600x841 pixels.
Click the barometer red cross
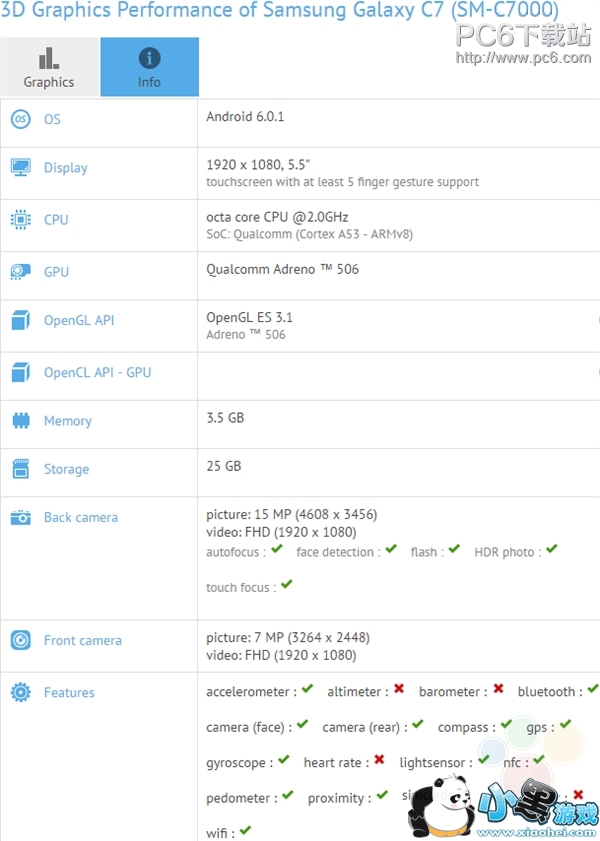[x=499, y=688]
